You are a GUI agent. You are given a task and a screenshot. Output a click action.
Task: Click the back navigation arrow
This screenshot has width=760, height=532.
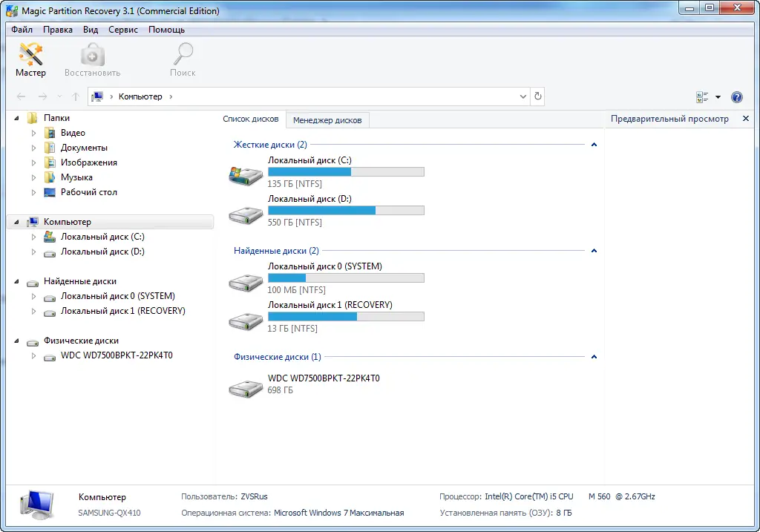[22, 96]
